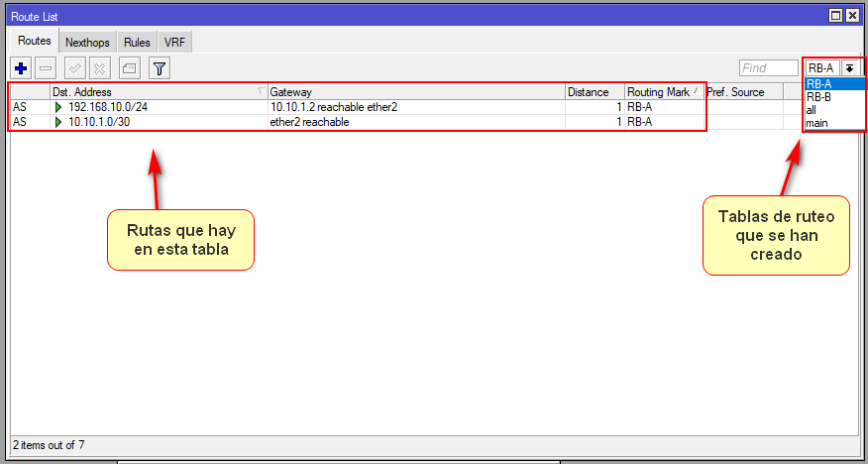Click the X Disable route icon
This screenshot has height=464, width=868.
[x=100, y=68]
